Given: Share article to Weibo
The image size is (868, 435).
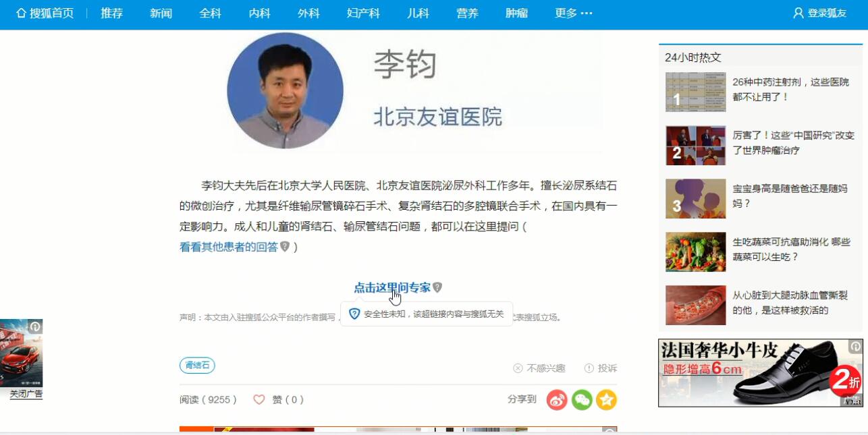Looking at the screenshot, I should [557, 400].
